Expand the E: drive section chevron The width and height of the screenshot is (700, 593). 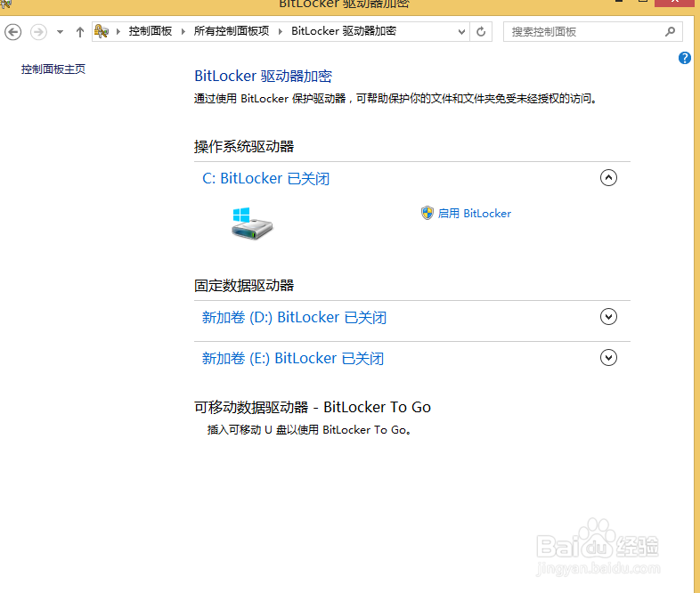(x=608, y=357)
